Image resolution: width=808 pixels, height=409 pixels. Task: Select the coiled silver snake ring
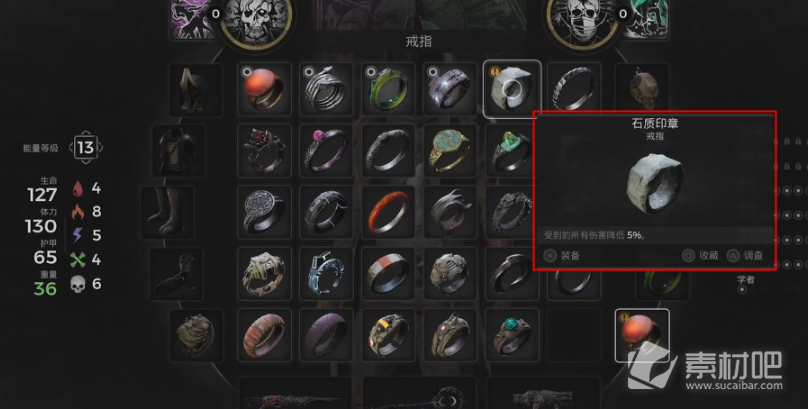[x=326, y=89]
